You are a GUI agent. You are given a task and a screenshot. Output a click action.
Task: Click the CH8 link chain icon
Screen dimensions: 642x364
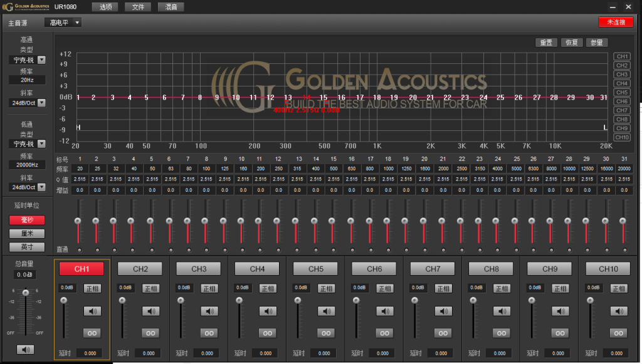coord(502,333)
